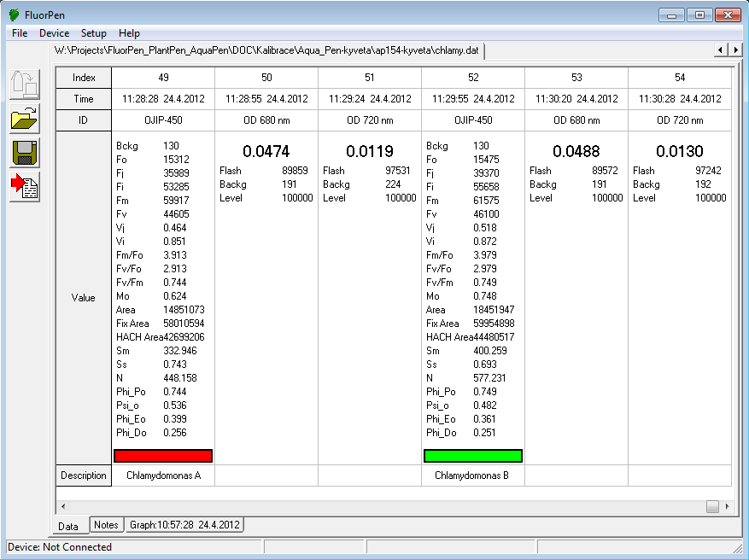Click the Device: Not Connected status text
The height and width of the screenshot is (560, 749).
point(60,547)
